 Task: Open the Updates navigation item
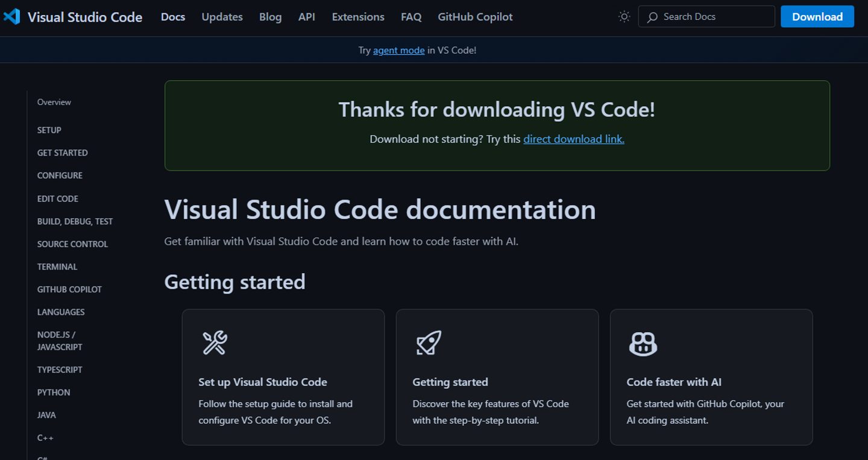point(222,17)
